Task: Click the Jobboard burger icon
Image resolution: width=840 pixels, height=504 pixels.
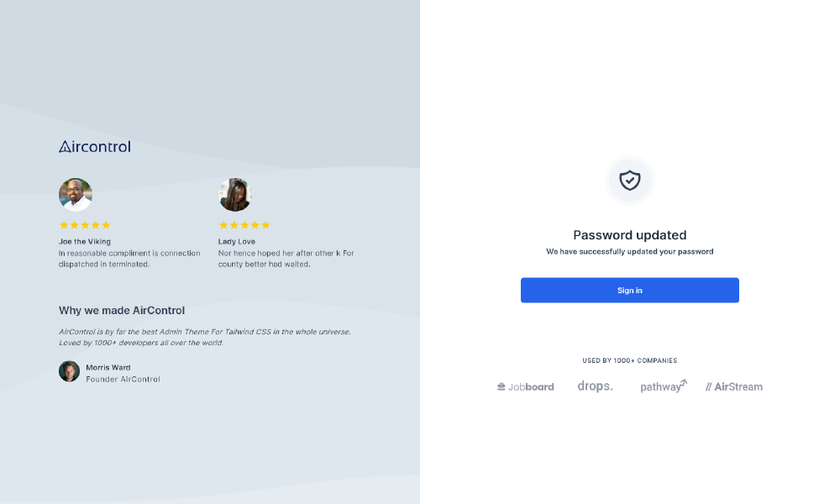Action: tap(502, 386)
